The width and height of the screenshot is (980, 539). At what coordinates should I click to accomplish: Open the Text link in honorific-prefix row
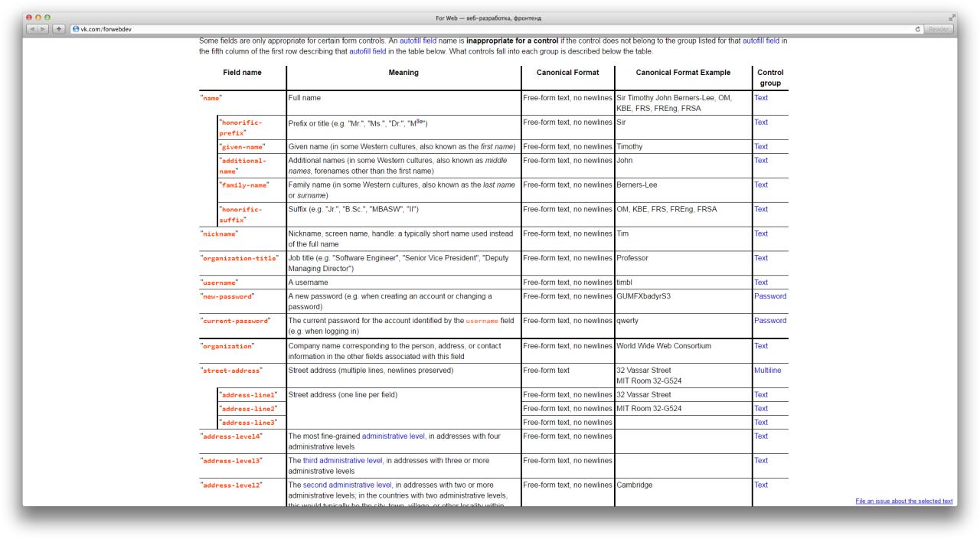pos(760,122)
